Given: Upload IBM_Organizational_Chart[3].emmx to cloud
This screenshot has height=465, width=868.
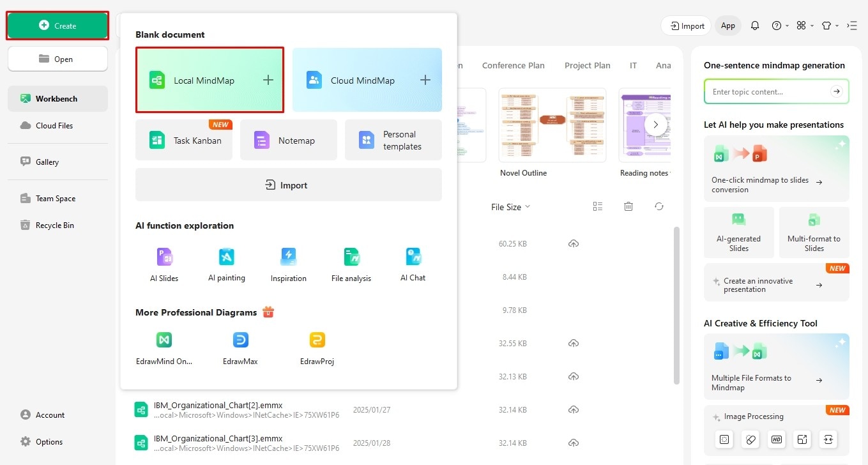Looking at the screenshot, I should point(574,443).
